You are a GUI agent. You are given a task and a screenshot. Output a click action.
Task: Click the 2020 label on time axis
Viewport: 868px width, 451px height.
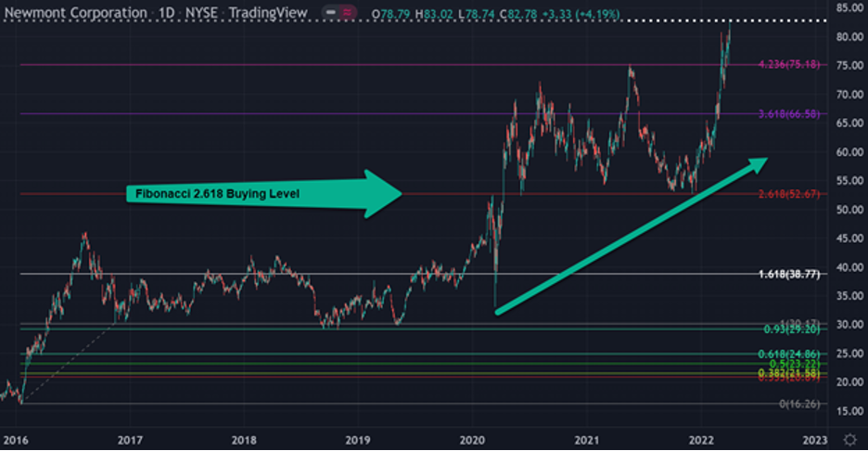point(473,441)
